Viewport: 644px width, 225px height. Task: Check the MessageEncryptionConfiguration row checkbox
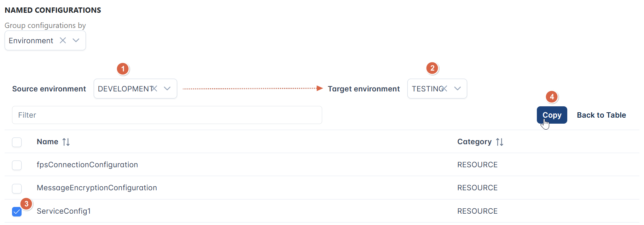click(17, 189)
